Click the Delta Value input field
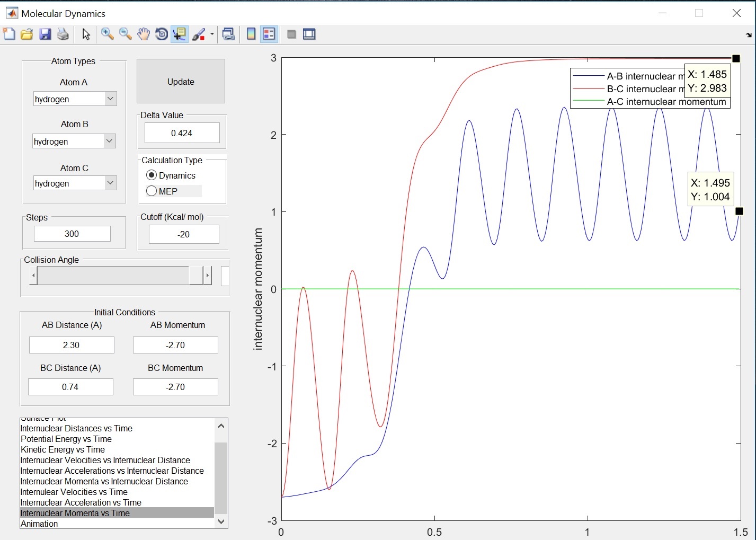The width and height of the screenshot is (756, 540). tap(182, 133)
